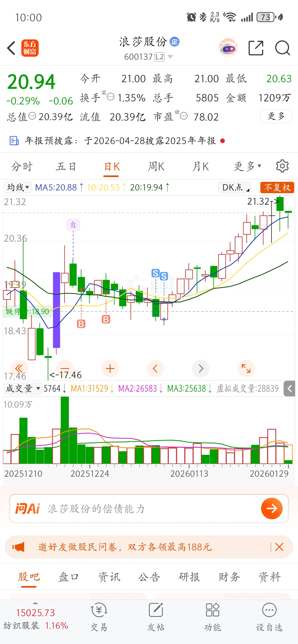Expand the L2 stock code dropdown arrow

[x=170, y=57]
